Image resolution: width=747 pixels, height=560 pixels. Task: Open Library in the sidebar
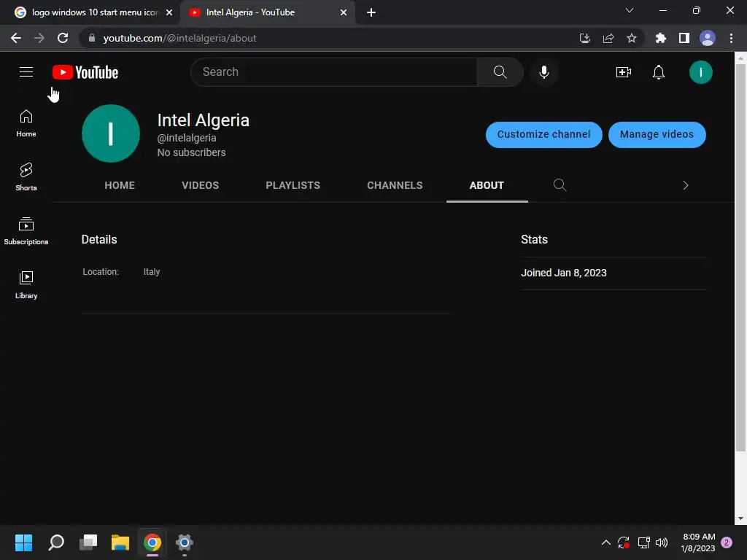click(26, 285)
